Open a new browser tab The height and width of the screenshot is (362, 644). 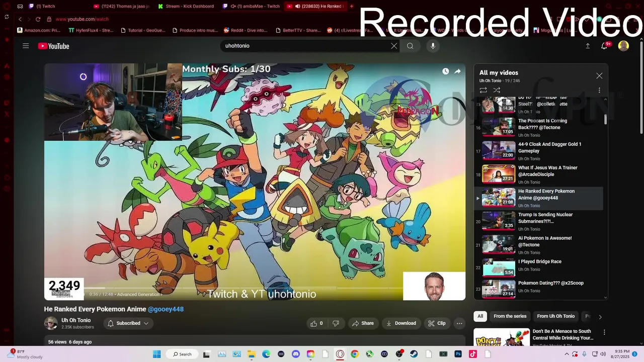point(351,6)
